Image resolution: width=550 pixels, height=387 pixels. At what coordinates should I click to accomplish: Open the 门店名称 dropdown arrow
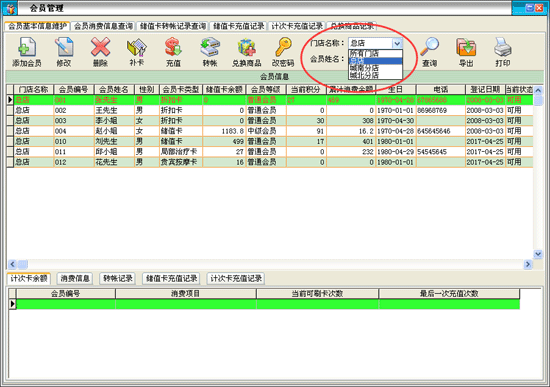point(397,43)
